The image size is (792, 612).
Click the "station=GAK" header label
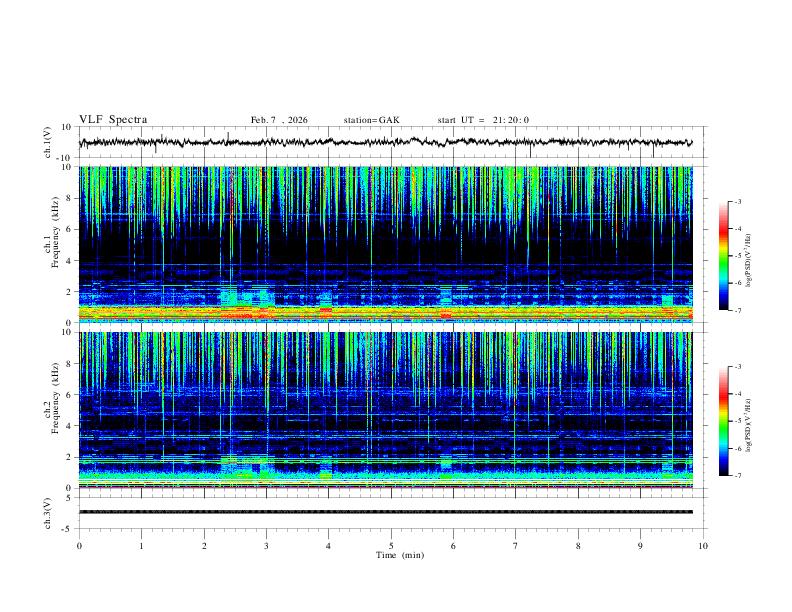click(x=371, y=120)
